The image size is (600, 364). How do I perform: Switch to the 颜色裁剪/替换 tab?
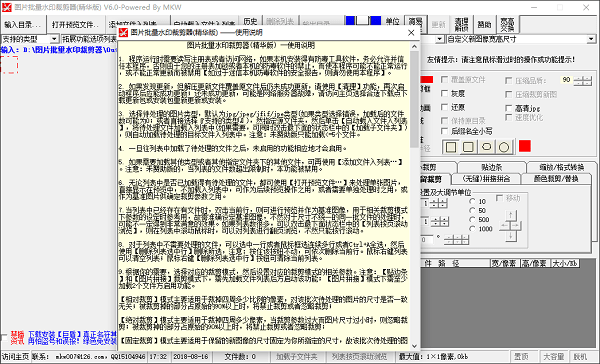pos(556,179)
